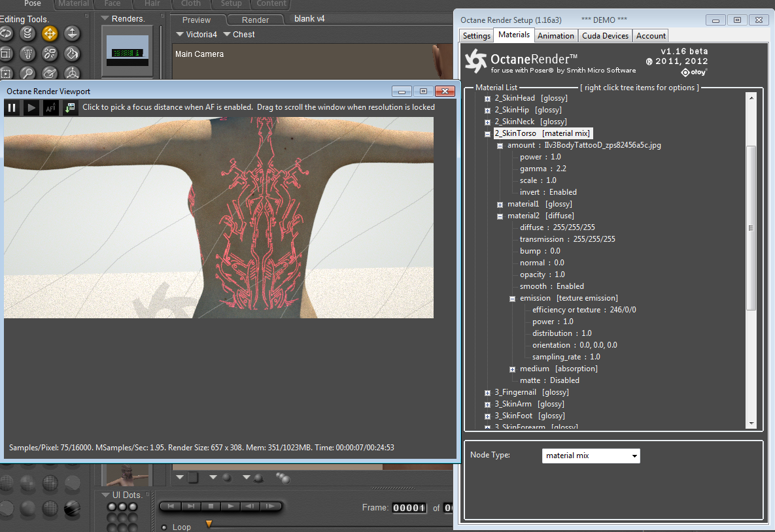Select the Chain Break tool
775x532 pixels.
point(50,54)
